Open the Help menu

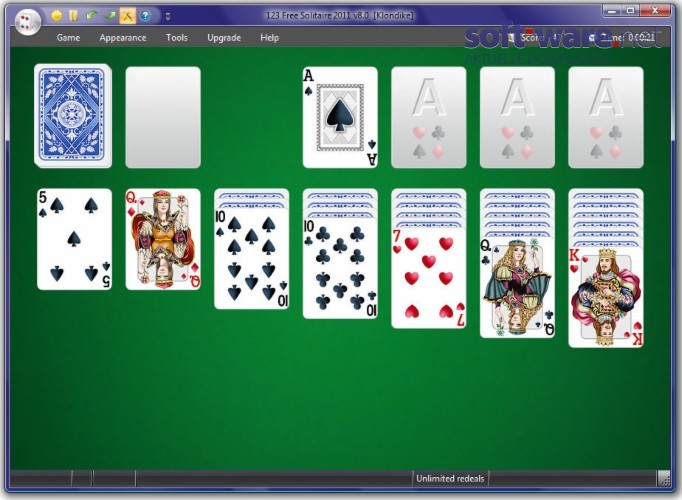pyautogui.click(x=269, y=38)
